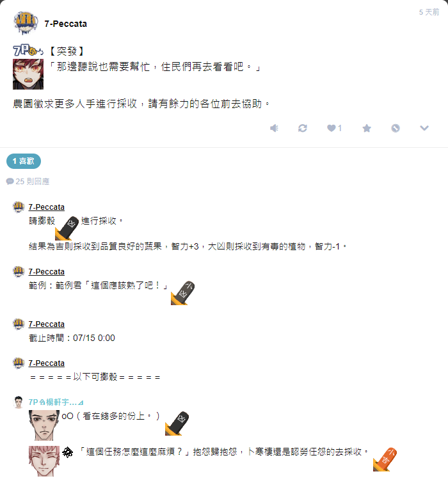Favorite the post with the star icon
This screenshot has width=448, height=483.
367,128
